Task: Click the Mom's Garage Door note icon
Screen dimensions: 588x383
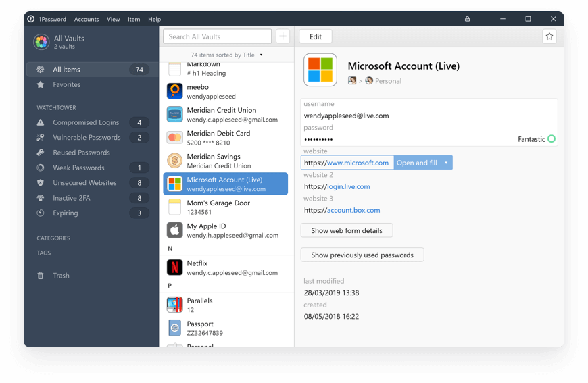Action: click(175, 207)
